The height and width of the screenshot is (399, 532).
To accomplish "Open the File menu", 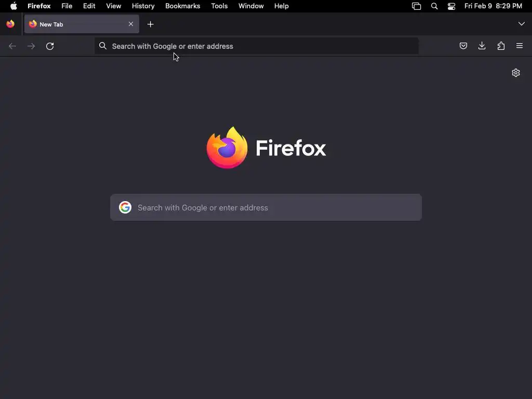I will (x=67, y=6).
